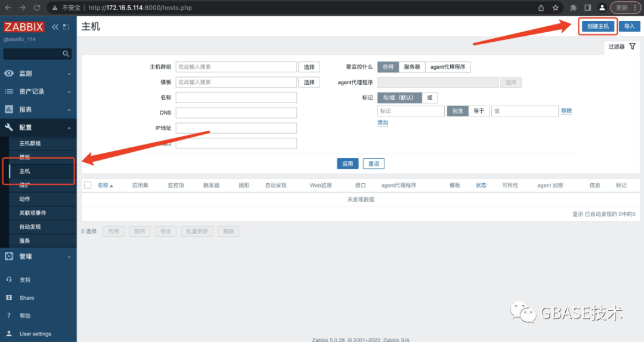Sort by 名称 column header
644x342 pixels.
click(x=105, y=186)
